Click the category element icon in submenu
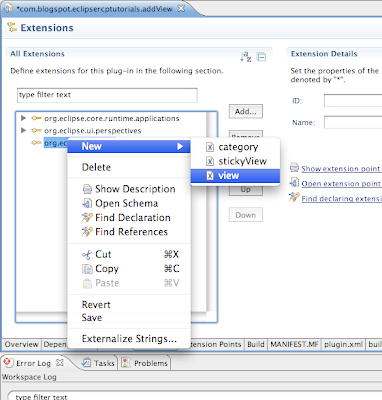This screenshot has height=400, width=382. 210,147
